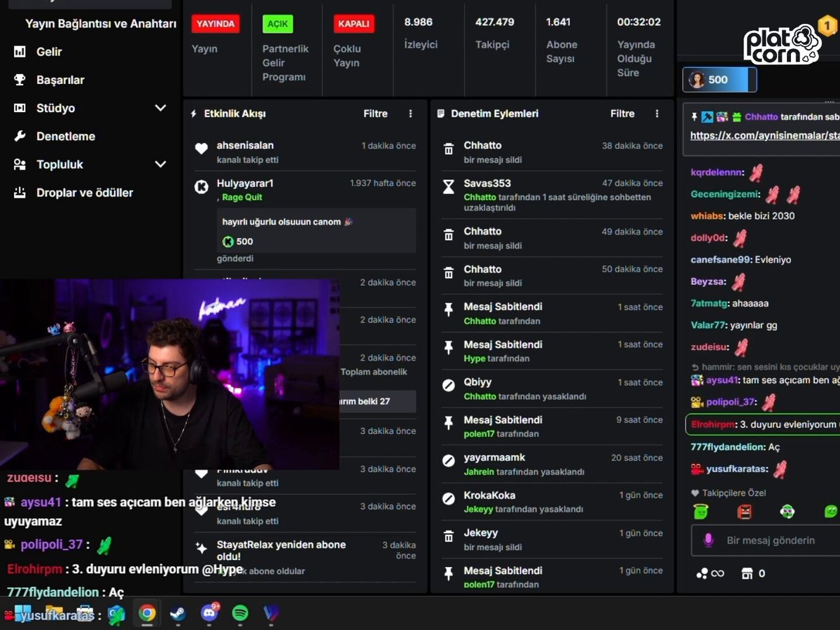Viewport: 840px width, 630px height.
Task: Click the purple microphone icon in chat box
Action: (x=708, y=540)
